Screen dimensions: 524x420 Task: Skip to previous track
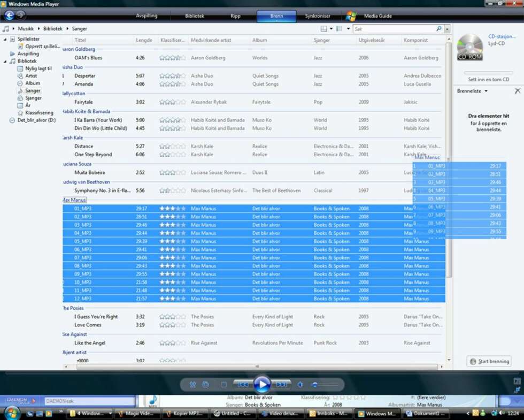click(x=243, y=385)
